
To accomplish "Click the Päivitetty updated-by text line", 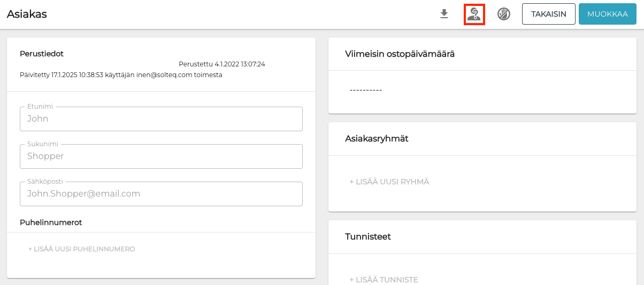I will [121, 75].
